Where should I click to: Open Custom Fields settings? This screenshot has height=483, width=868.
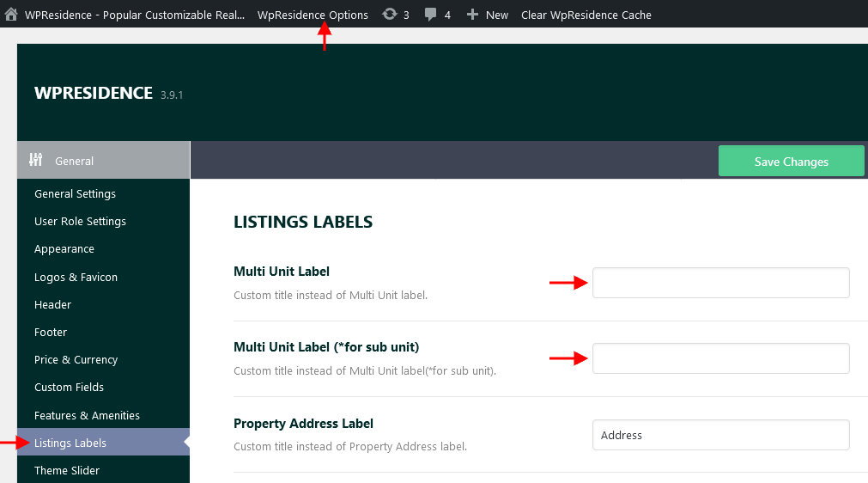(70, 388)
